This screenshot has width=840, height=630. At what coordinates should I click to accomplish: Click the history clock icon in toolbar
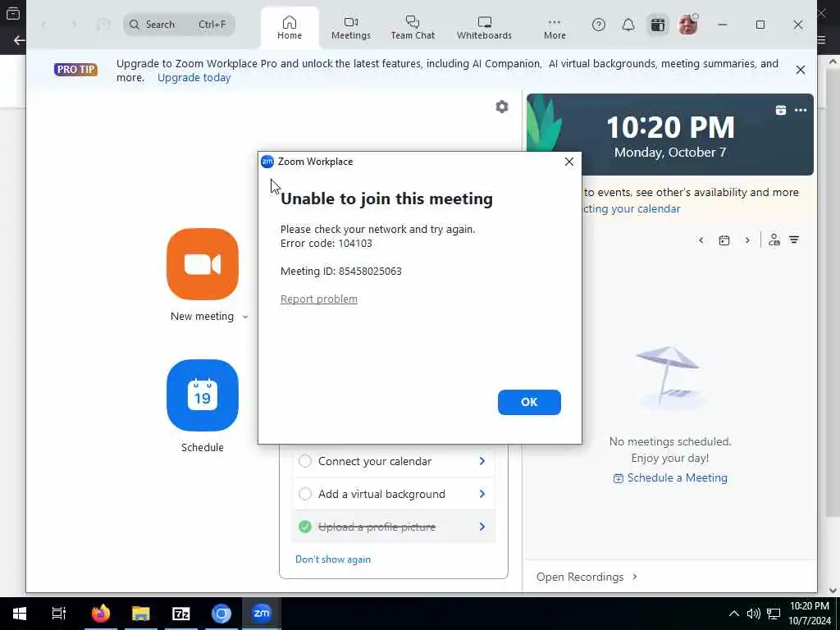click(x=103, y=25)
